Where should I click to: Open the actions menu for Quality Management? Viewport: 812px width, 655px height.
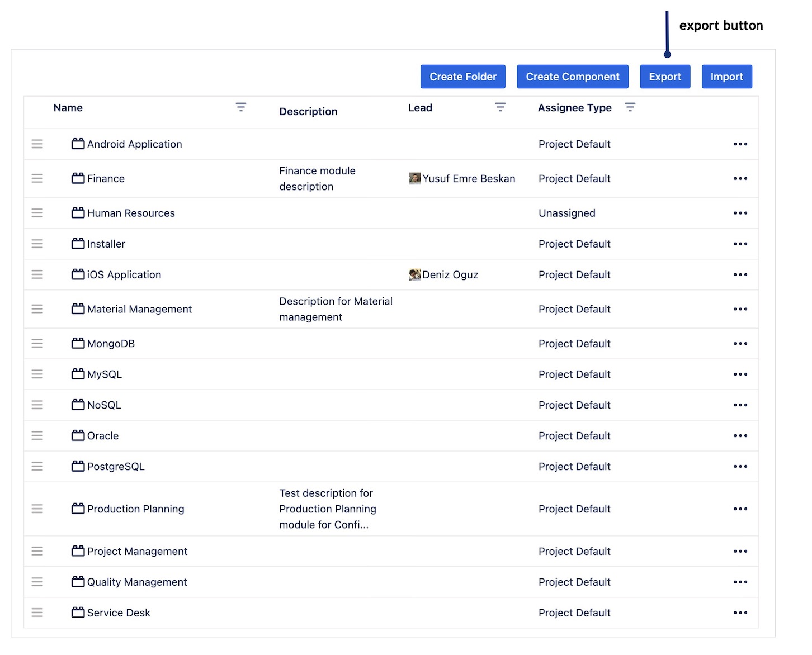click(740, 582)
